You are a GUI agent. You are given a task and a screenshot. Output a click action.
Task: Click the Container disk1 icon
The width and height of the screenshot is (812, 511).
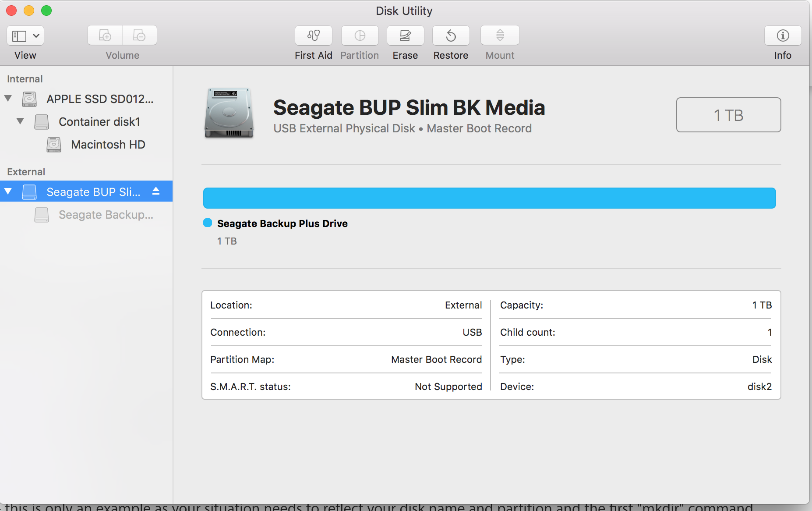(42, 122)
